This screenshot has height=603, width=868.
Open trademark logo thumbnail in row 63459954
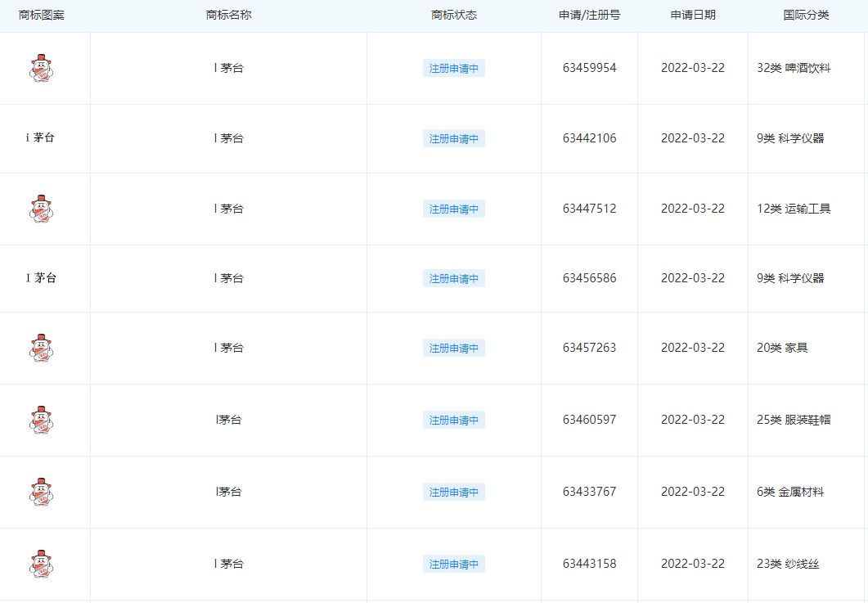click(41, 68)
